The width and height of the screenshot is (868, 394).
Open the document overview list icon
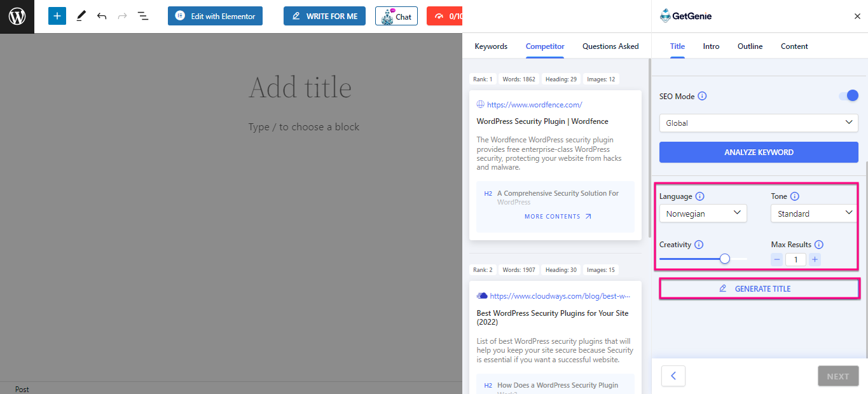(x=143, y=16)
